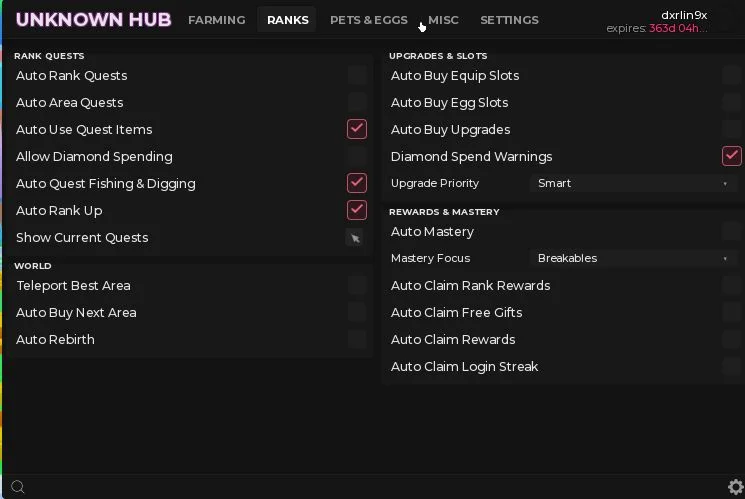
Task: Toggle Auto Rank Up off
Action: pyautogui.click(x=357, y=210)
